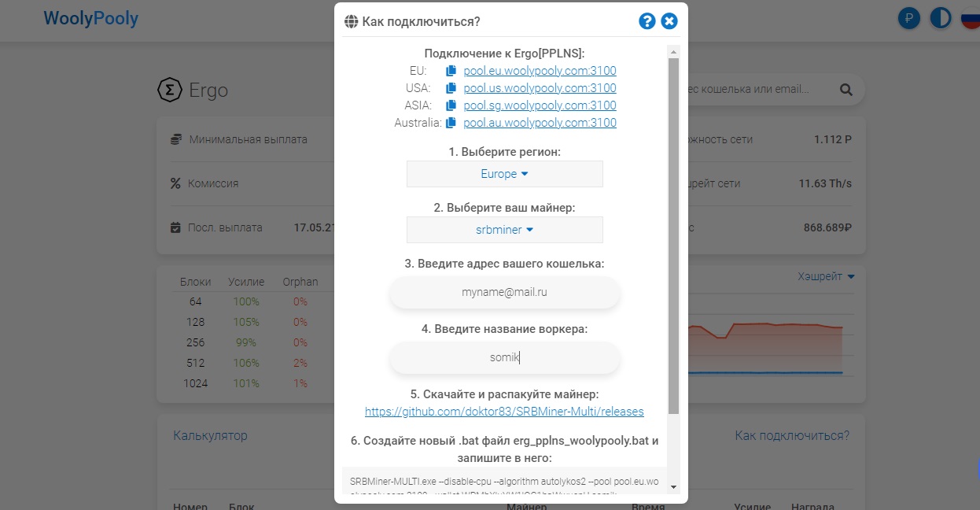
Task: Select the WoolyPooly logo in the header
Action: [x=90, y=18]
